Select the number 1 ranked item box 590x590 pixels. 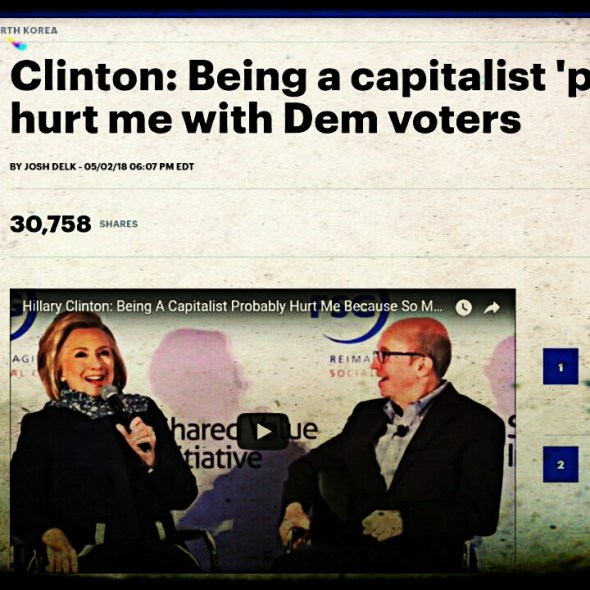(x=561, y=366)
